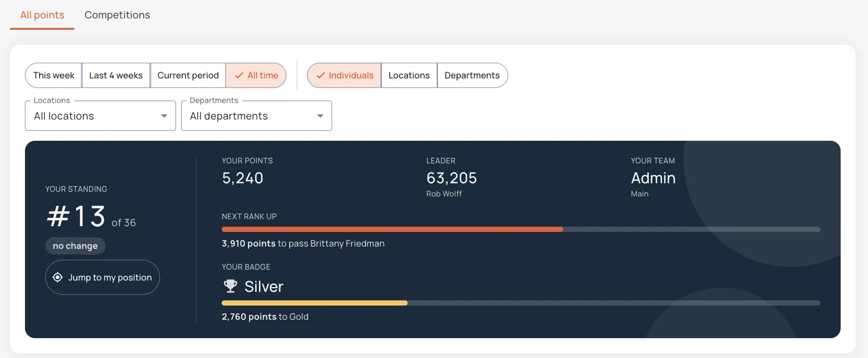Switch the leaderboard to Locations
This screenshot has width=868, height=358.
point(409,75)
